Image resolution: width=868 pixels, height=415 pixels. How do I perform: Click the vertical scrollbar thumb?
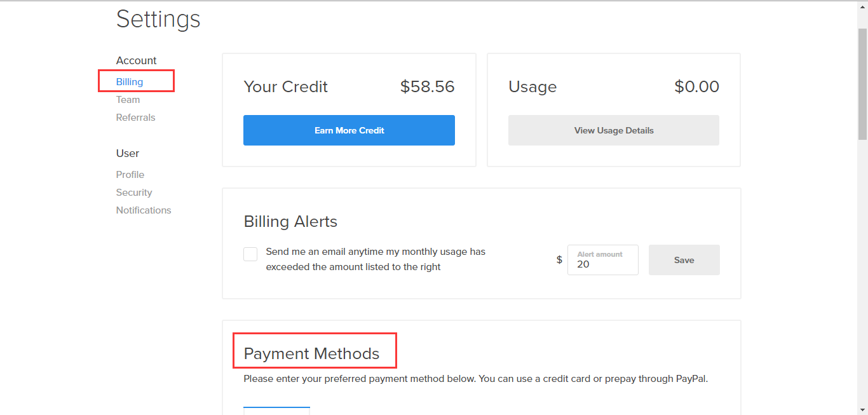[862, 83]
